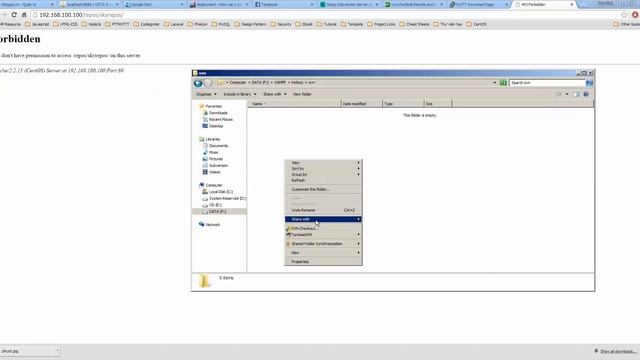Image resolution: width=640 pixels, height=360 pixels.
Task: Click the Date modified column header
Action: pyautogui.click(x=362, y=104)
